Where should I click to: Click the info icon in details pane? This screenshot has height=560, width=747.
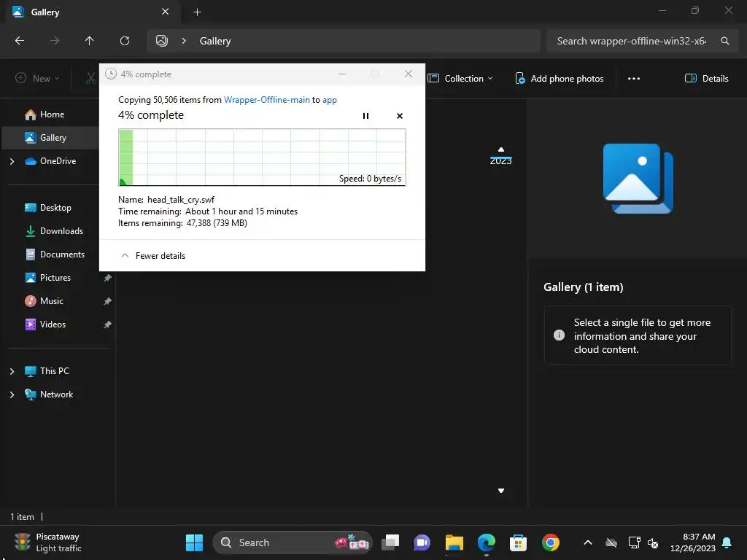point(559,335)
